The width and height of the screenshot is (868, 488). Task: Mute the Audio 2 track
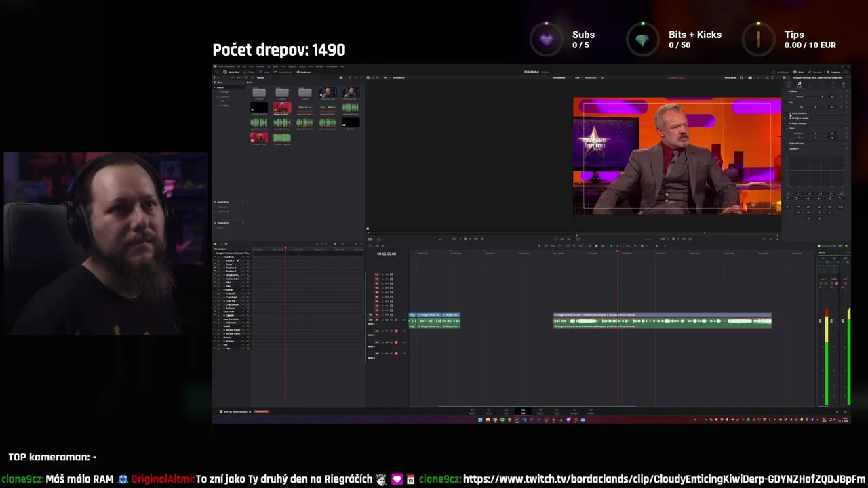pos(396,331)
